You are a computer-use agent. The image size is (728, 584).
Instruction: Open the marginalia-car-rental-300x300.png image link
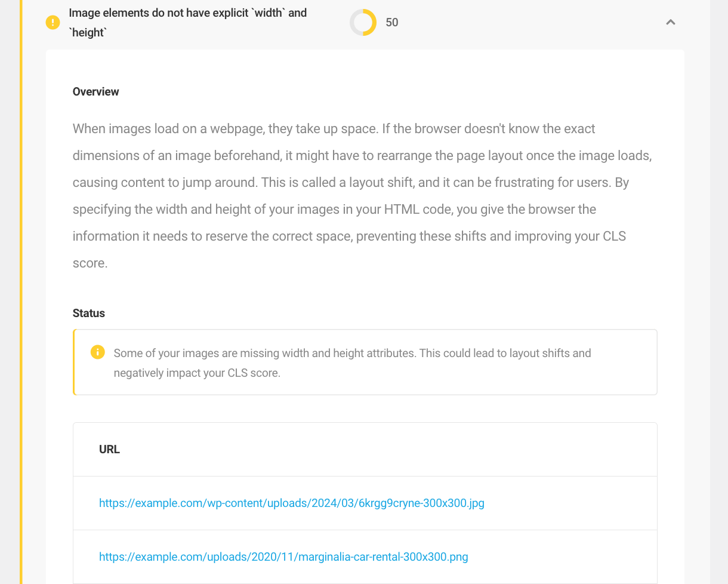[283, 557]
